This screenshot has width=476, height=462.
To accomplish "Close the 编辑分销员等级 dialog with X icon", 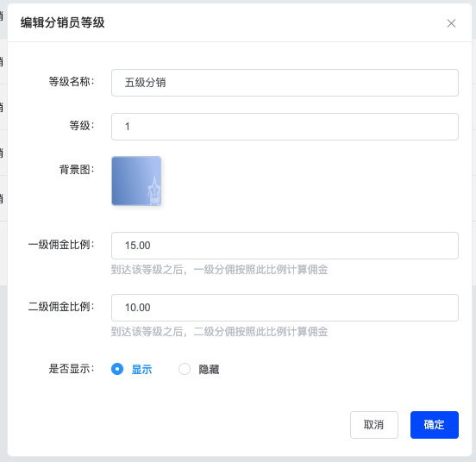I will (451, 23).
